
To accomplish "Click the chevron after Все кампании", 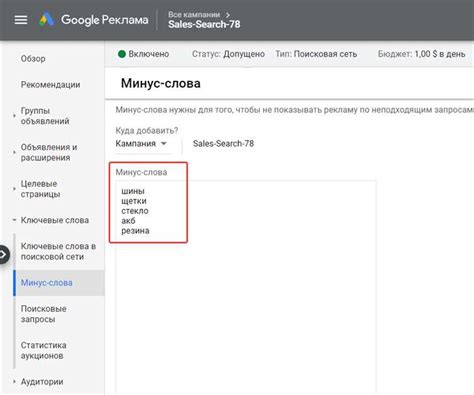I will [x=228, y=15].
